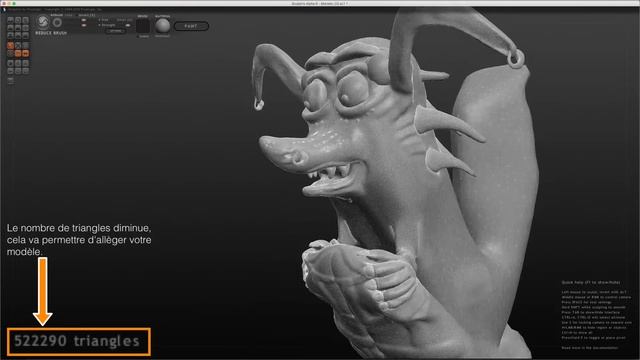The image size is (640, 360).
Task: Select the Flatten brush tool
Action: tap(18, 28)
